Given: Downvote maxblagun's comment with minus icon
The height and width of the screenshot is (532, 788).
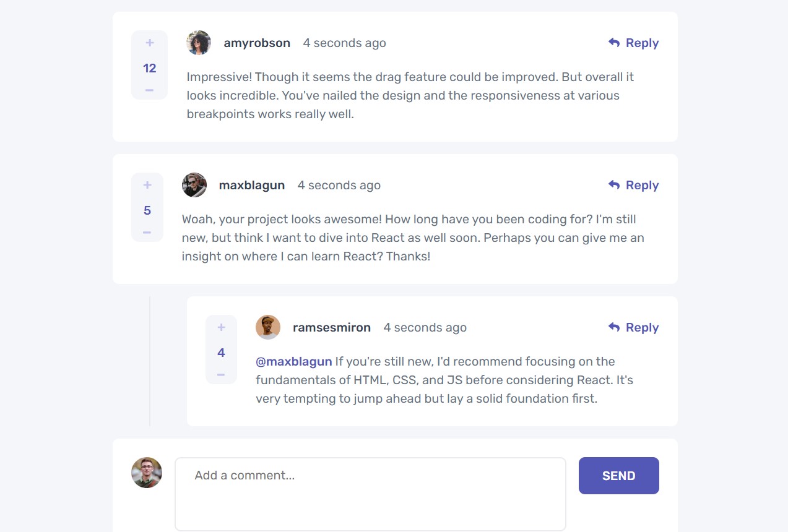Looking at the screenshot, I should coord(147,233).
